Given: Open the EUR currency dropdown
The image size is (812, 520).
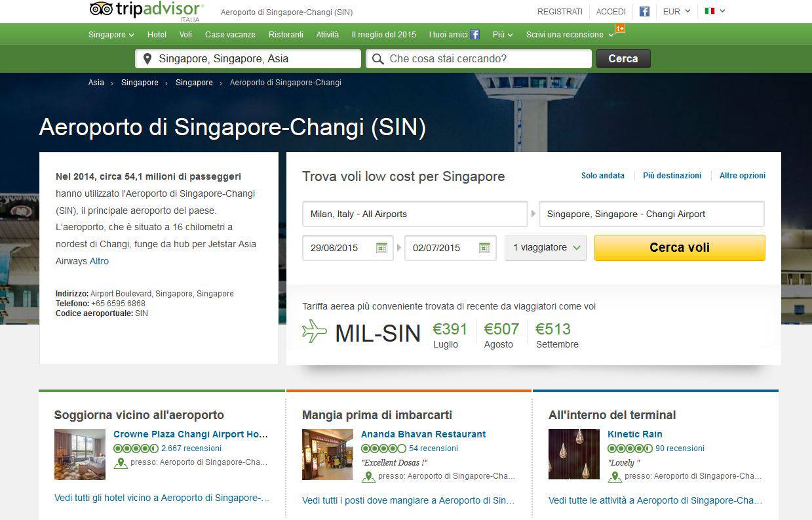Looking at the screenshot, I should coord(676,11).
